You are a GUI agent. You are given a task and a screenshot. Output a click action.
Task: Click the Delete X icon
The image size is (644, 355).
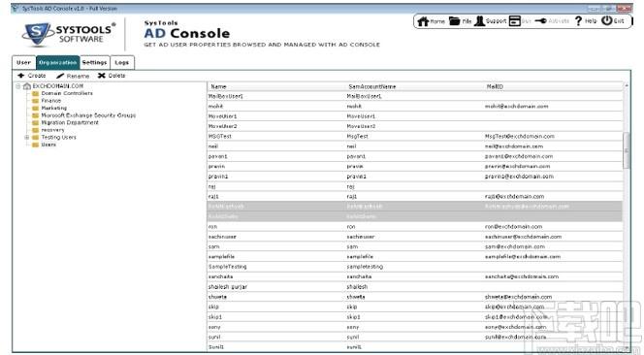click(x=102, y=76)
